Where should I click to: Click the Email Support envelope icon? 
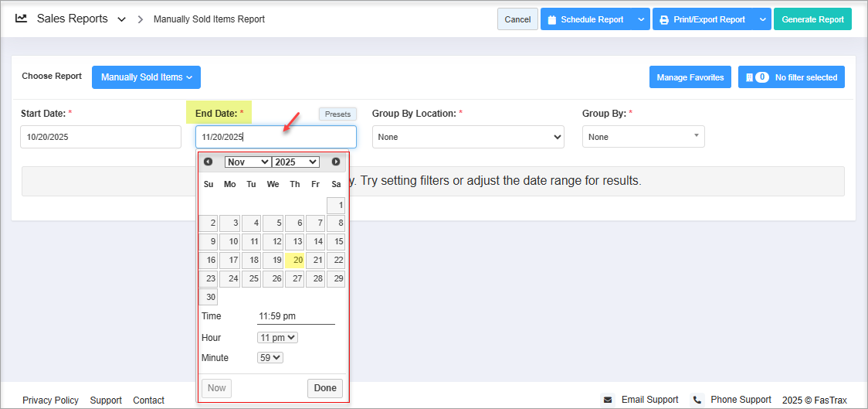click(608, 400)
